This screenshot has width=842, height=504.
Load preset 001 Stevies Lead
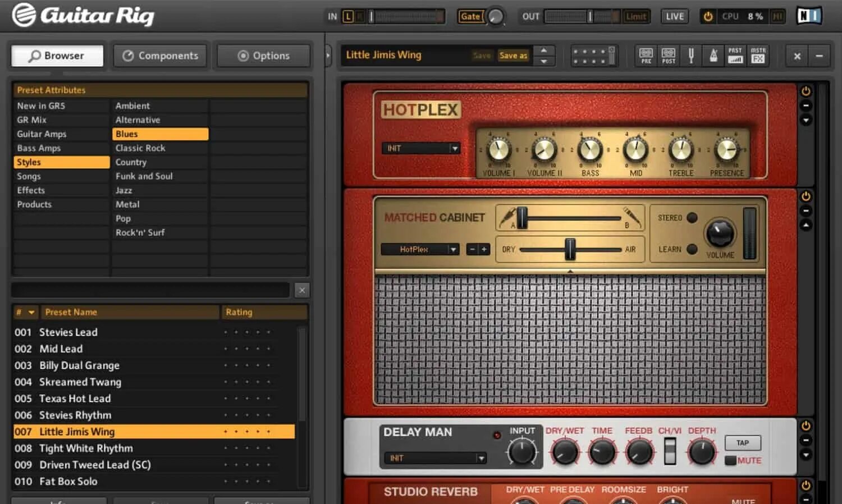pos(154,332)
